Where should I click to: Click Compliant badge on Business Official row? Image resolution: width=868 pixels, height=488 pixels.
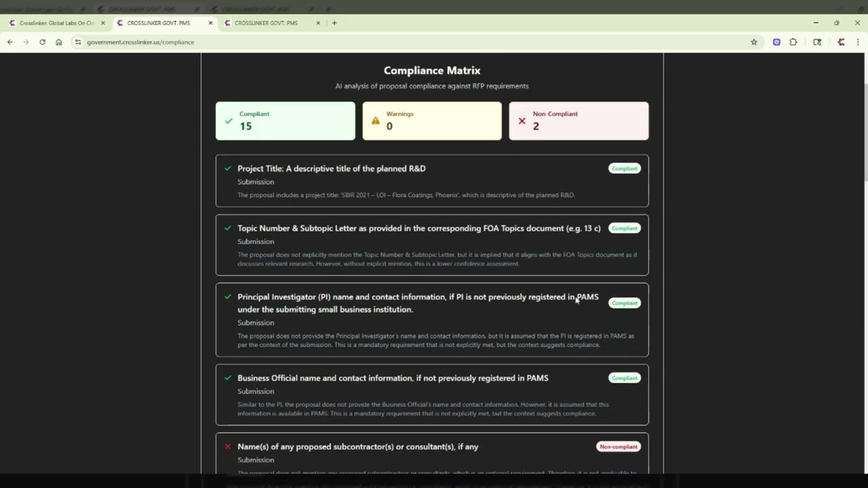pyautogui.click(x=624, y=378)
